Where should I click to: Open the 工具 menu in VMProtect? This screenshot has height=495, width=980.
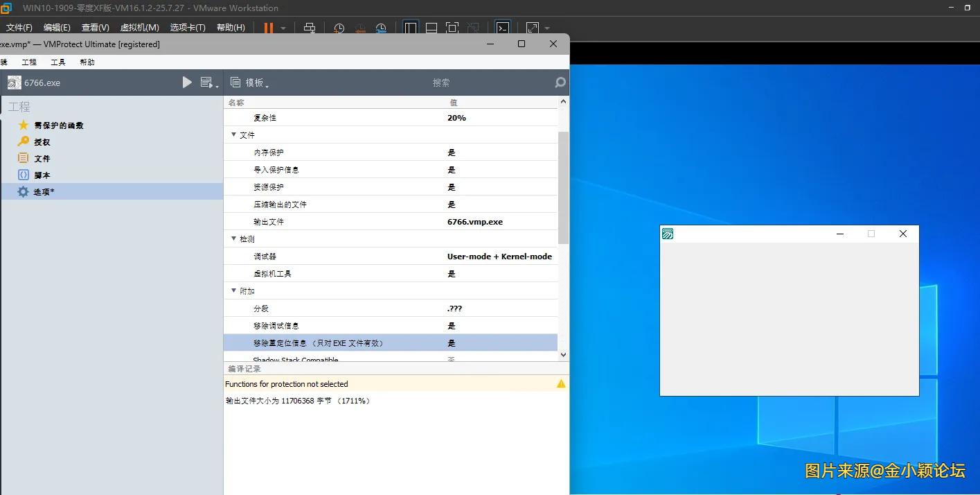pyautogui.click(x=57, y=62)
